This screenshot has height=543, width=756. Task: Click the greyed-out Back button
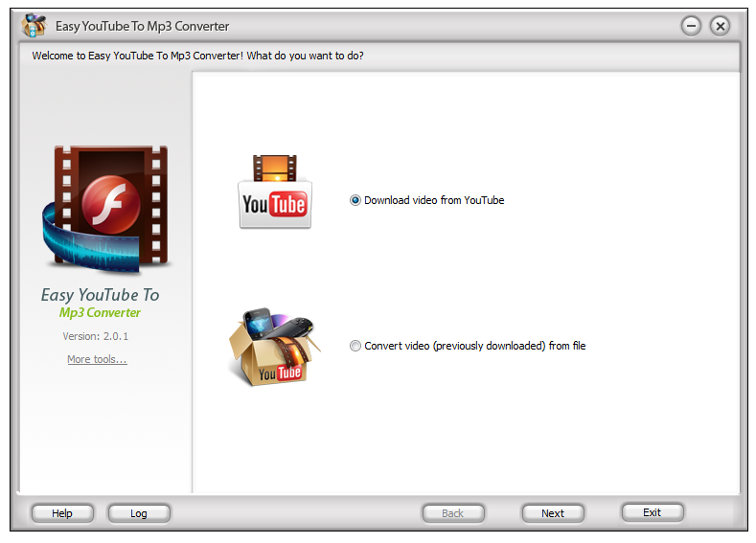click(453, 513)
